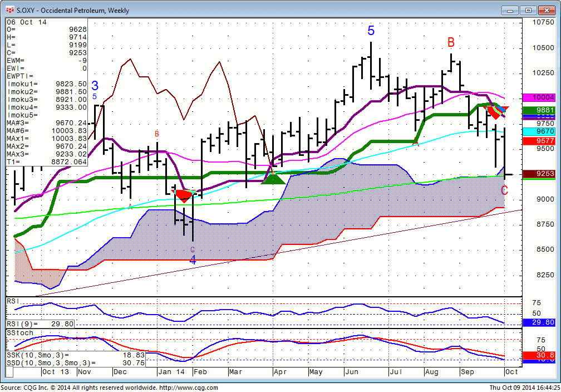This screenshot has width=561, height=392.
Task: Click the large blue wave 5 label at top
Action: click(x=371, y=31)
